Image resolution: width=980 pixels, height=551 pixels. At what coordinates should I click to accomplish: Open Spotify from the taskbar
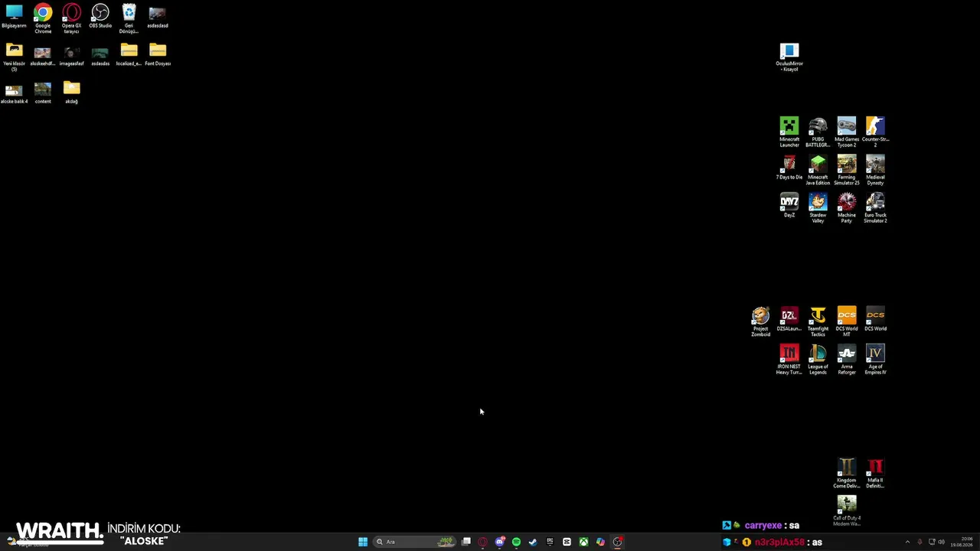516,542
